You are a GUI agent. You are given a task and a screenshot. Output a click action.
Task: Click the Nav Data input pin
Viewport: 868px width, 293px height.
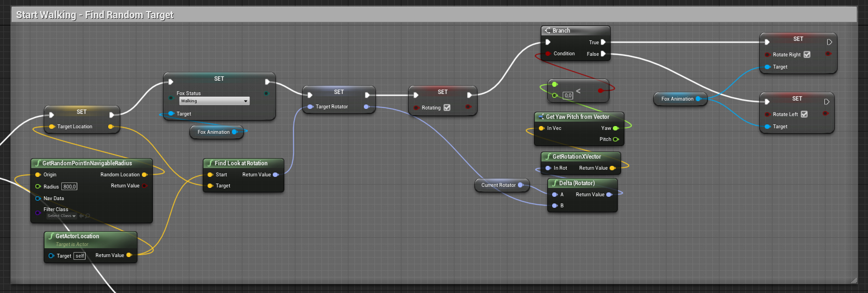(x=38, y=198)
